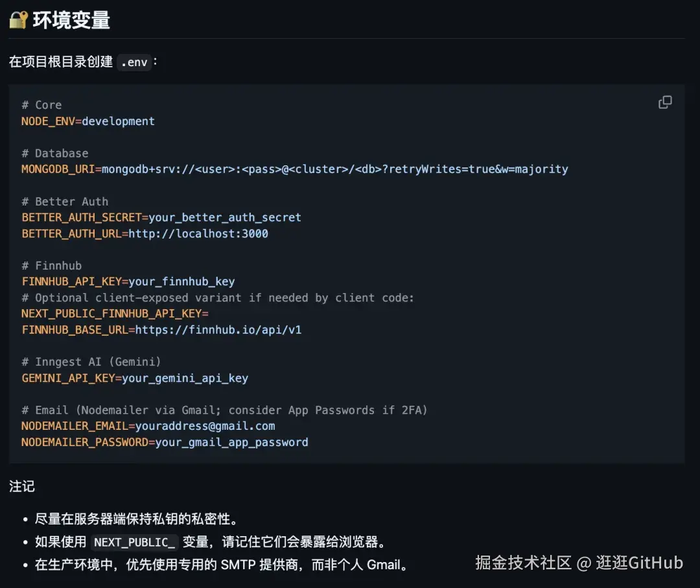Click the BETTER_AUTH_SECRET variable line

tap(161, 217)
